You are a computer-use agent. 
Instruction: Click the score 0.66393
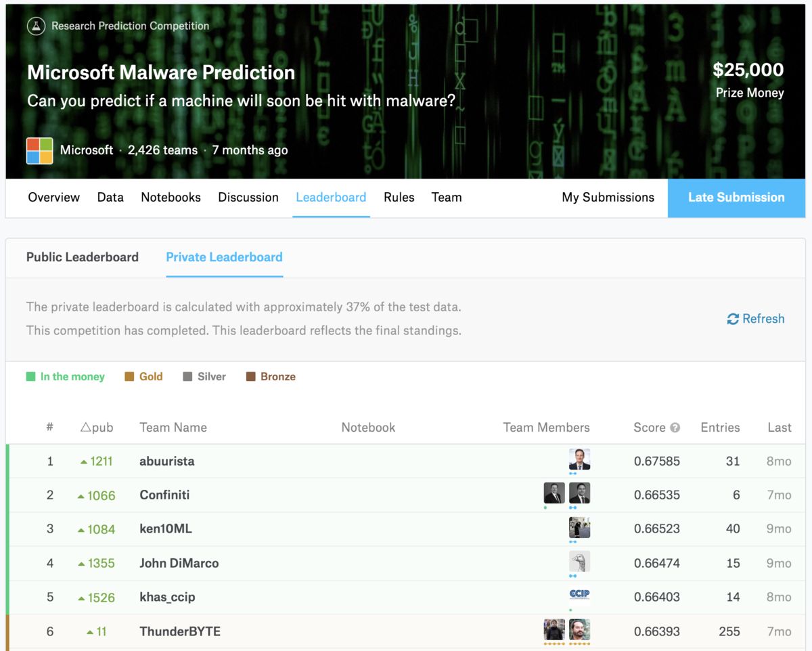pyautogui.click(x=657, y=631)
